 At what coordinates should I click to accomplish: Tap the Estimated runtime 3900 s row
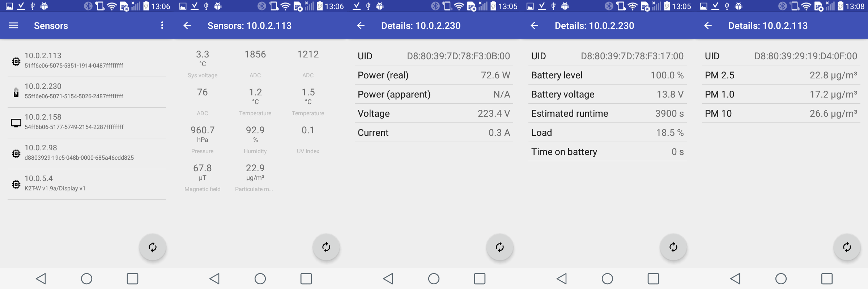click(x=608, y=113)
